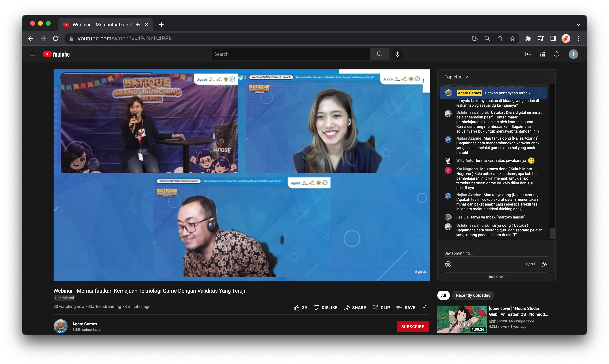Open a new browser tab
Image resolution: width=609 pixels, height=364 pixels.
[161, 25]
